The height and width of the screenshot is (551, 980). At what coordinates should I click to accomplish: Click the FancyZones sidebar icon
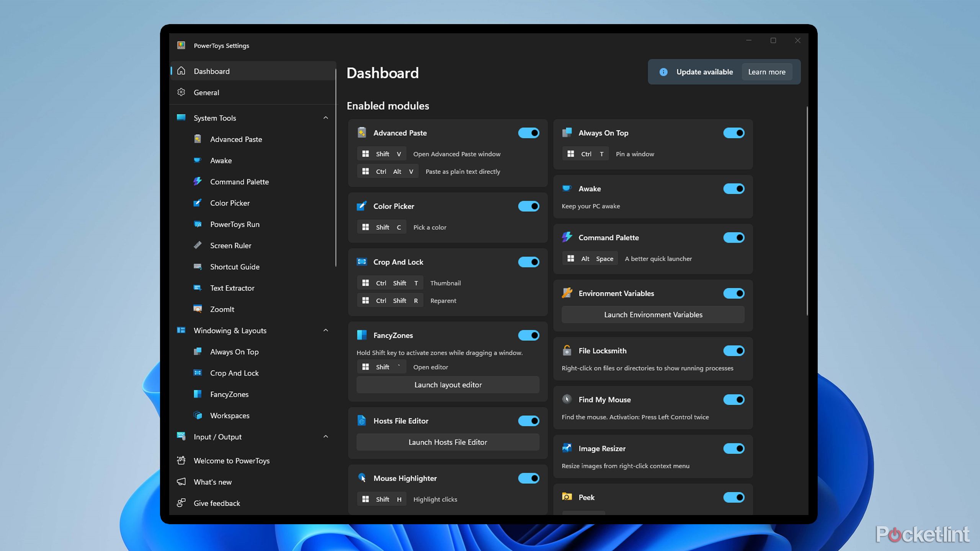(198, 394)
